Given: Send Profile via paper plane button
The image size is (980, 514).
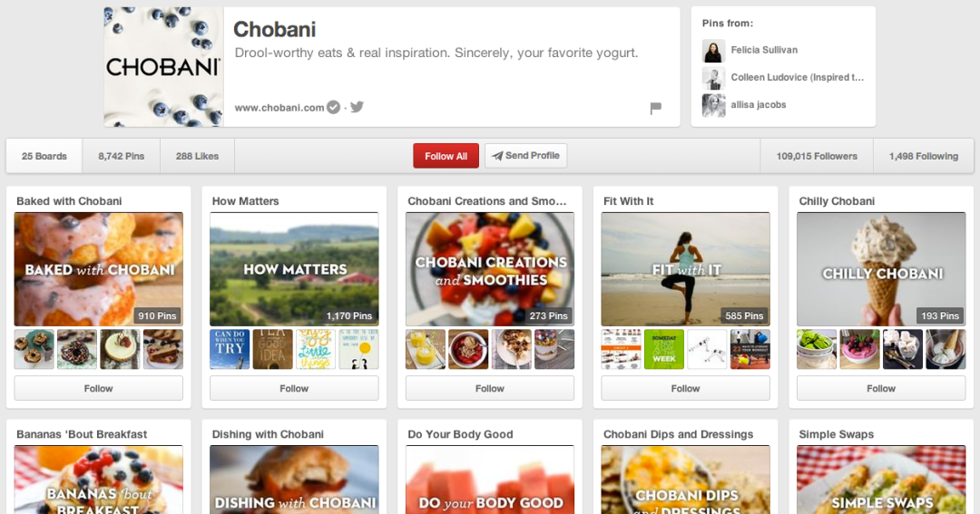Looking at the screenshot, I should click(525, 156).
